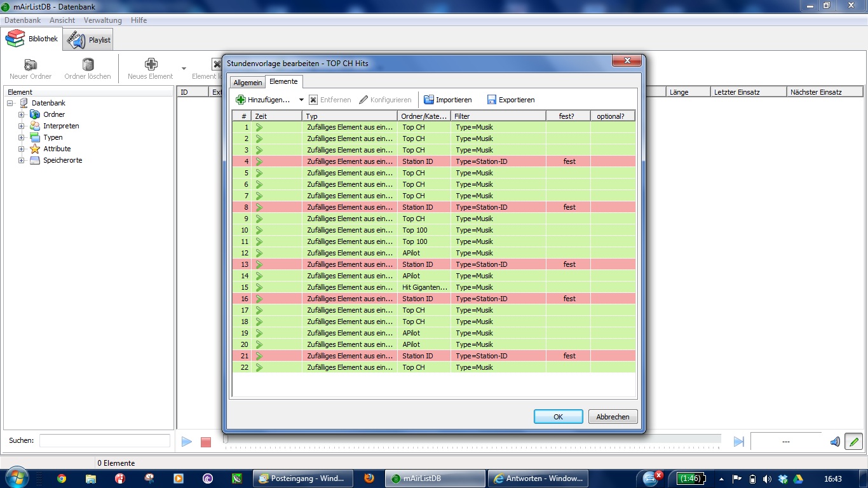
Task: Click the Suchen search field
Action: click(105, 440)
